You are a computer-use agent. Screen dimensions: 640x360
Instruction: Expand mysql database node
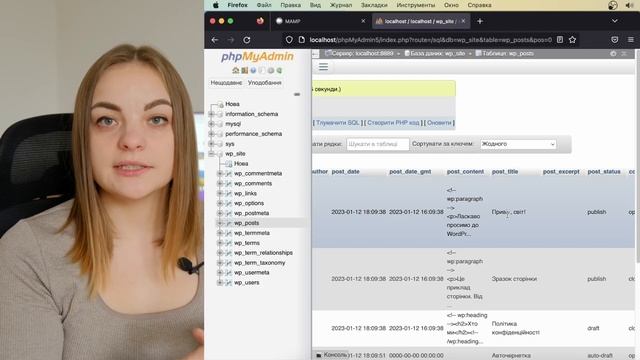211,124
